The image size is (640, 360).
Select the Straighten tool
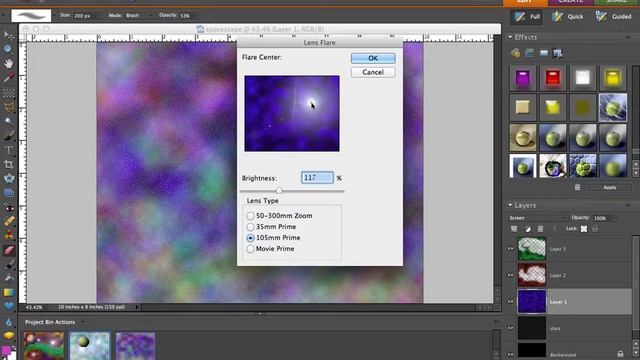coord(9,193)
